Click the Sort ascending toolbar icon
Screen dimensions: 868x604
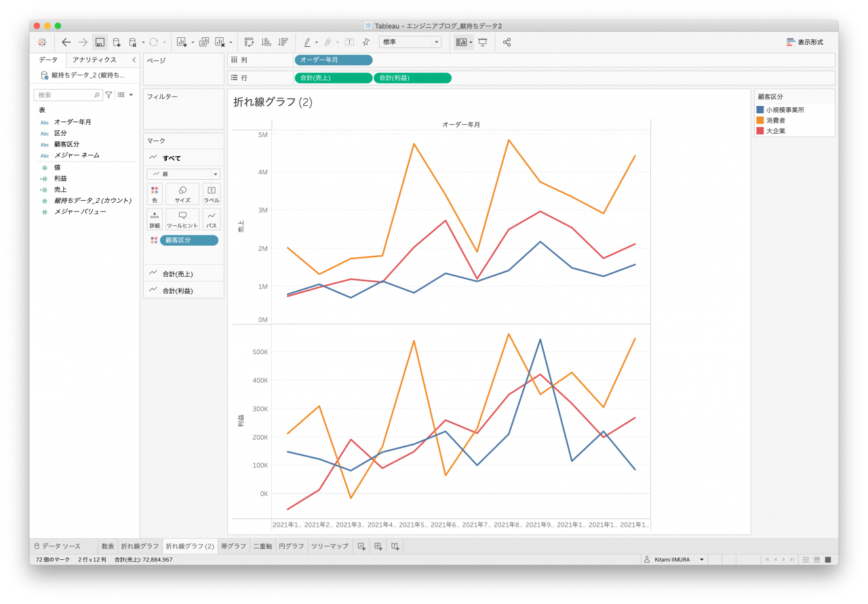[x=267, y=42]
